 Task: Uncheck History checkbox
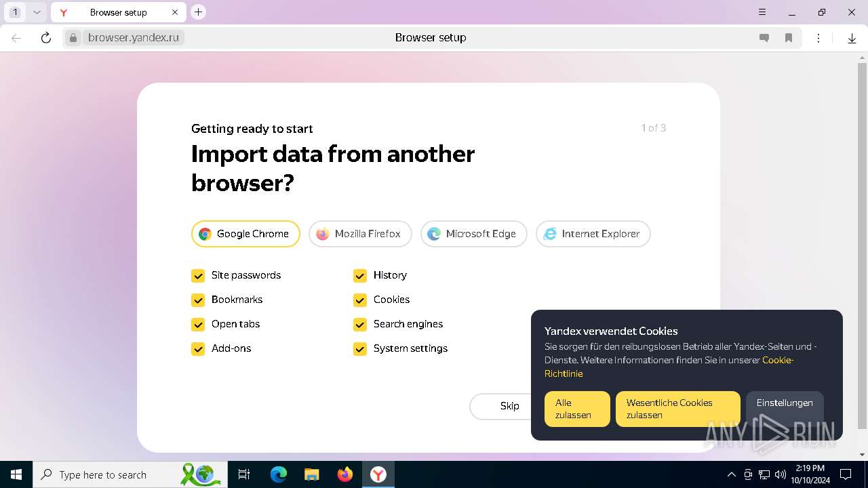360,276
